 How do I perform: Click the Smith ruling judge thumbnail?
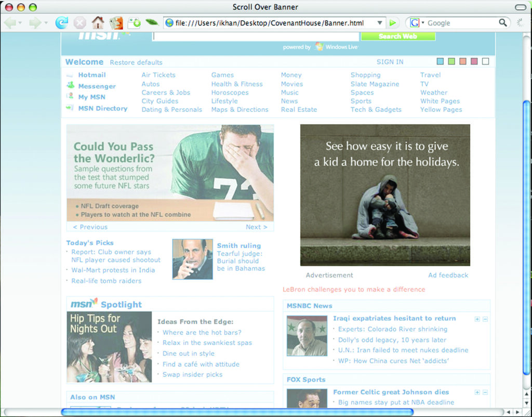tap(192, 259)
